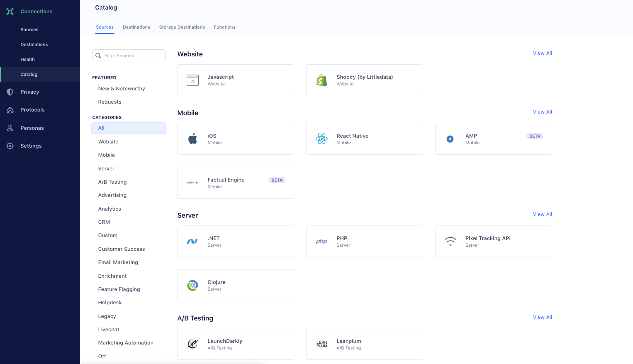Click the Settings gear icon
Viewport: 633px width, 364px height.
click(10, 146)
